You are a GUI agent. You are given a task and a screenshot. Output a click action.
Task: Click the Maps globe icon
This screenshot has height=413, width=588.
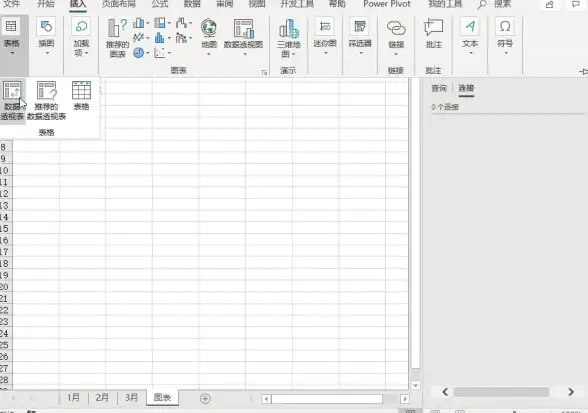click(x=209, y=29)
